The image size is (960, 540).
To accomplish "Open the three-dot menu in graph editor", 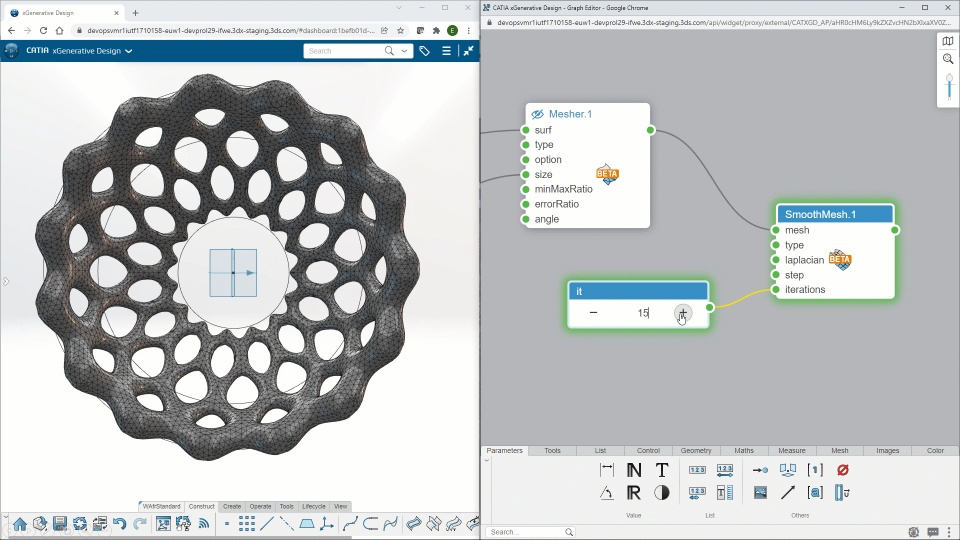I will click(949, 532).
